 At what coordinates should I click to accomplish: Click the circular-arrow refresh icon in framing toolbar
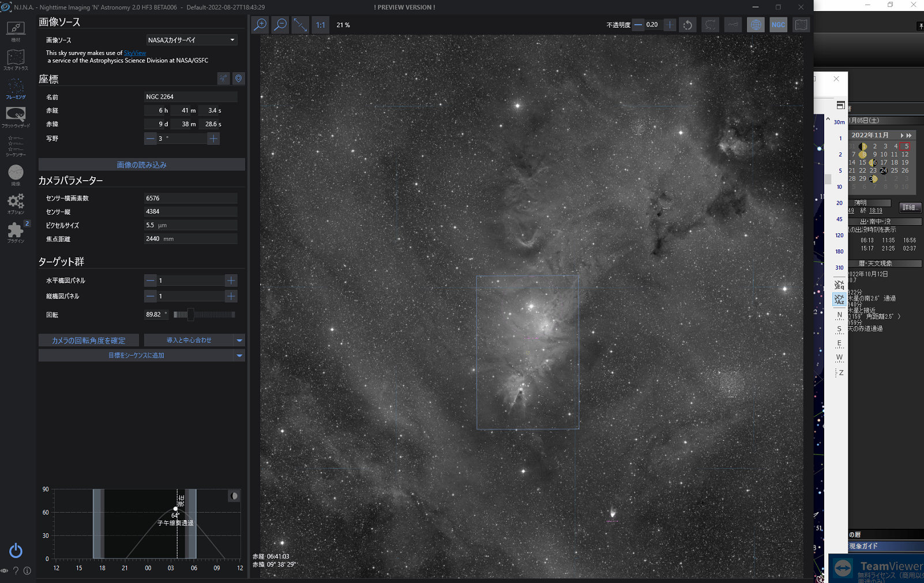688,25
